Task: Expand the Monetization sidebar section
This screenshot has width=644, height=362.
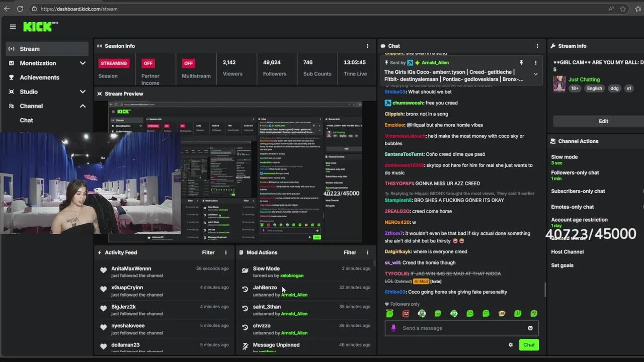Action: pos(83,63)
